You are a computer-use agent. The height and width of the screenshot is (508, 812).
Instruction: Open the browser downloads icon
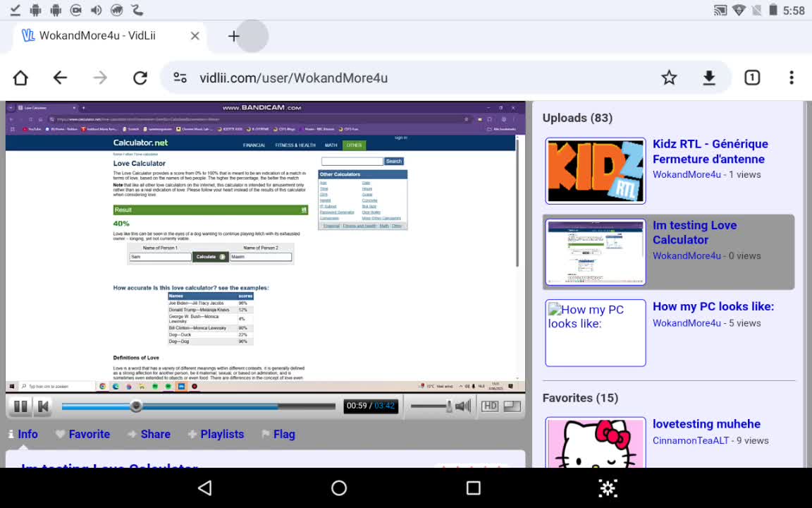(x=709, y=78)
